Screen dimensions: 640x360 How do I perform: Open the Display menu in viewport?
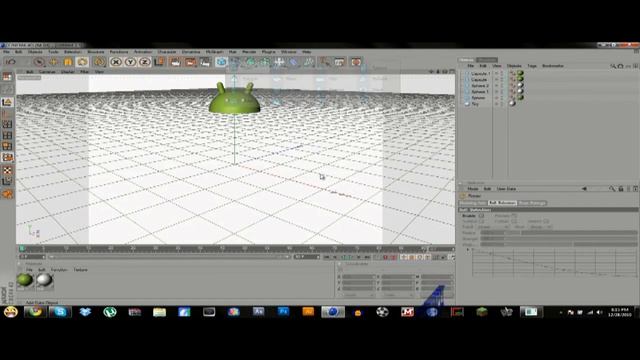click(x=67, y=71)
